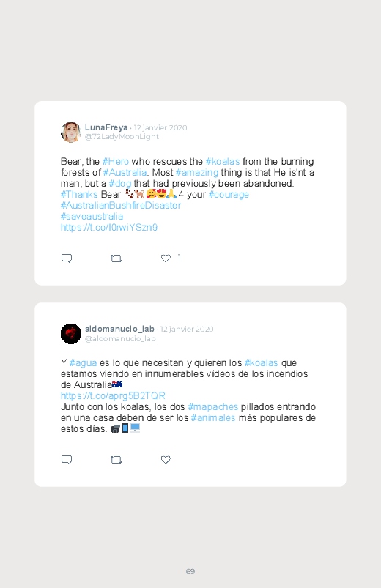Viewport: 381px width, 588px height.
Task: Click the reply icon on LunaFreya's tweet
Action: tap(67, 258)
